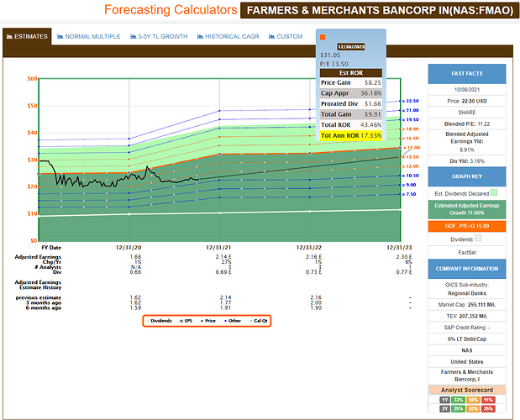Click the Dividends swatch in Graph Key
This screenshot has height=420, width=520.
coord(478,238)
